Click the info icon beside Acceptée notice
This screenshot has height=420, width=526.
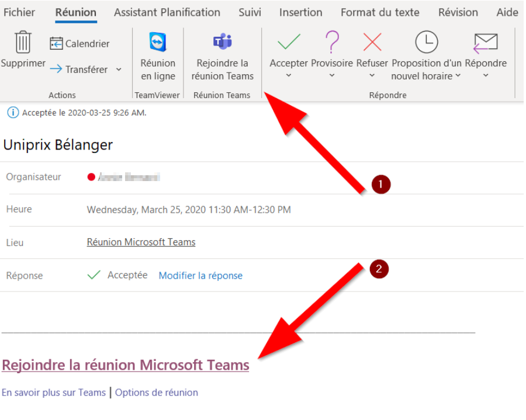pos(13,112)
